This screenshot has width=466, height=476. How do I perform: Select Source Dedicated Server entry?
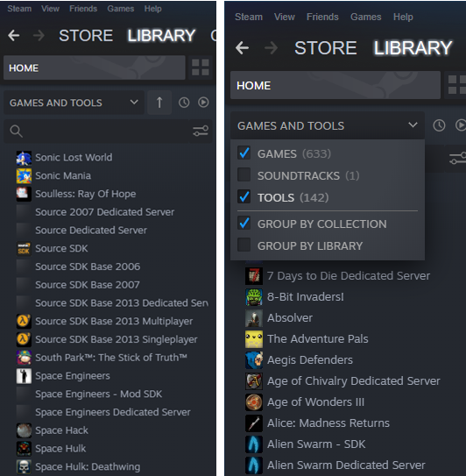91,230
